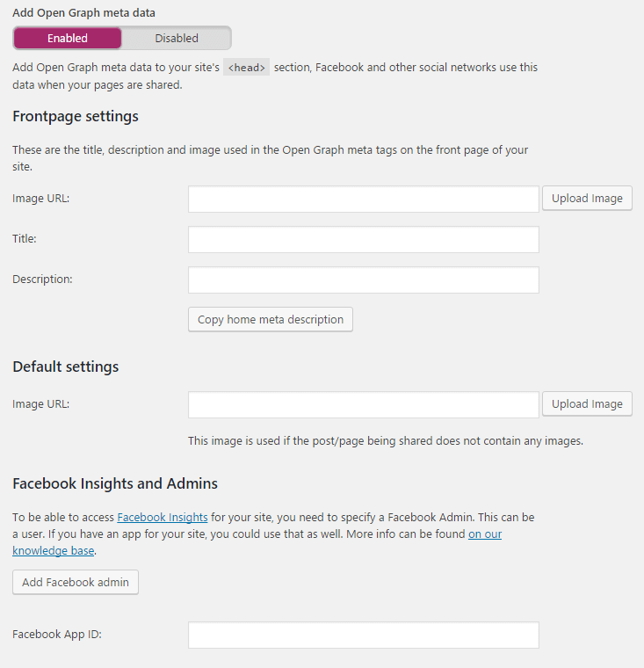Viewport: 644px width, 668px height.
Task: Click the Facebook Insights and Admins heading
Action: 115,483
